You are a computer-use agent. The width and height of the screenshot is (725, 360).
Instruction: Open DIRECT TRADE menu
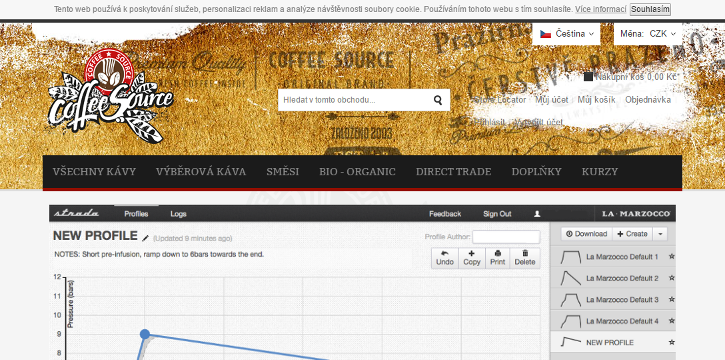click(x=454, y=172)
